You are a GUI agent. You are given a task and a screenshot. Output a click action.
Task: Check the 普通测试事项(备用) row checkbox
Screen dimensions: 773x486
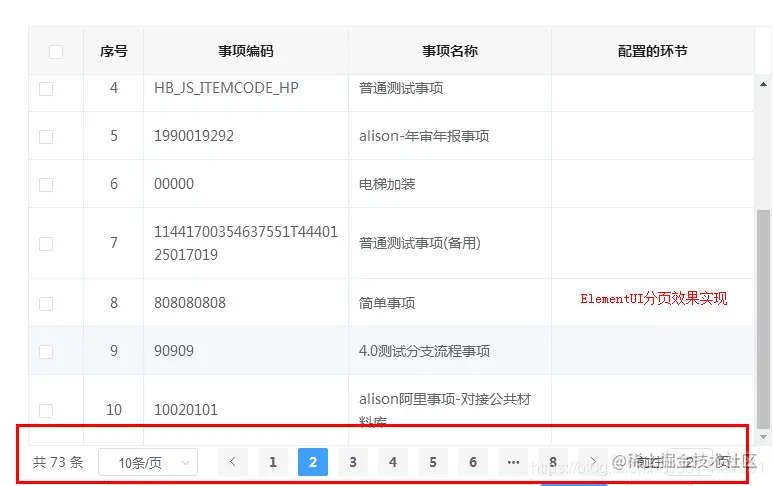tap(46, 244)
